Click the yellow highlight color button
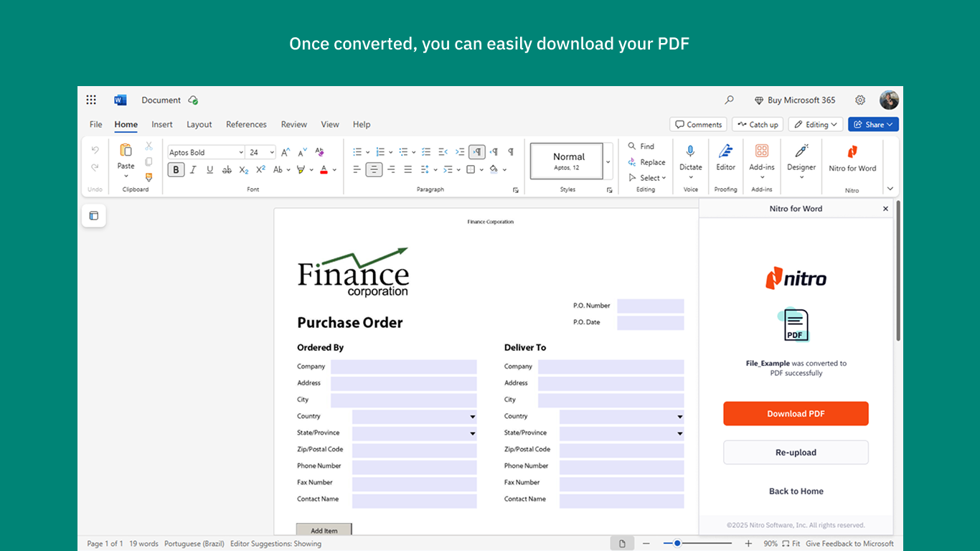 (301, 170)
